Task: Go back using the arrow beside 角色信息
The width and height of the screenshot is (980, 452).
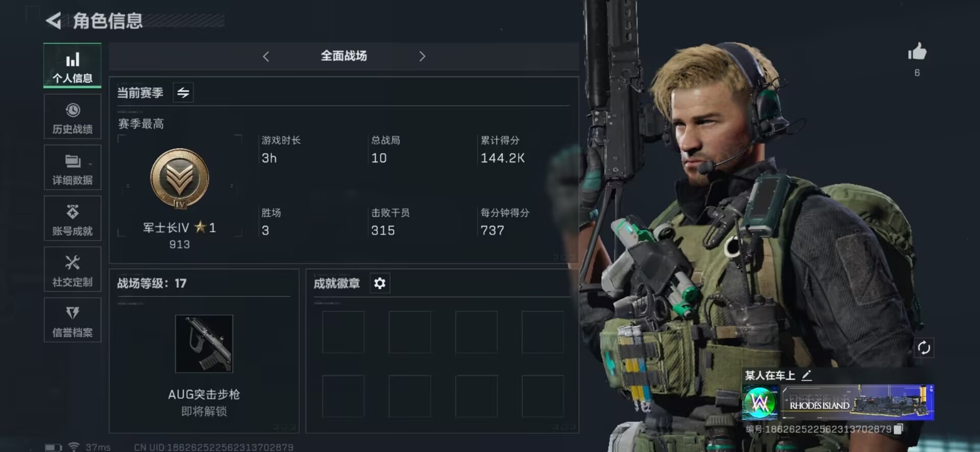Action: click(54, 20)
